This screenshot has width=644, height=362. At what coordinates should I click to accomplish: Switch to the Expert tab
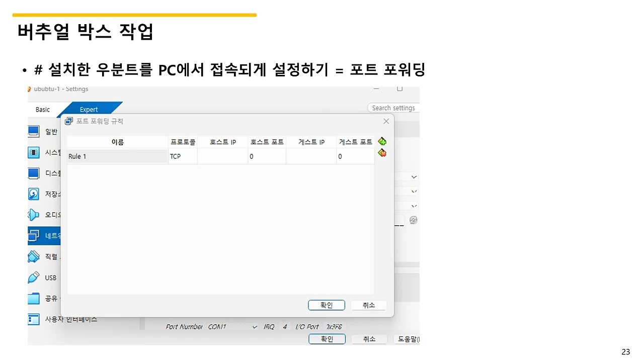(89, 109)
